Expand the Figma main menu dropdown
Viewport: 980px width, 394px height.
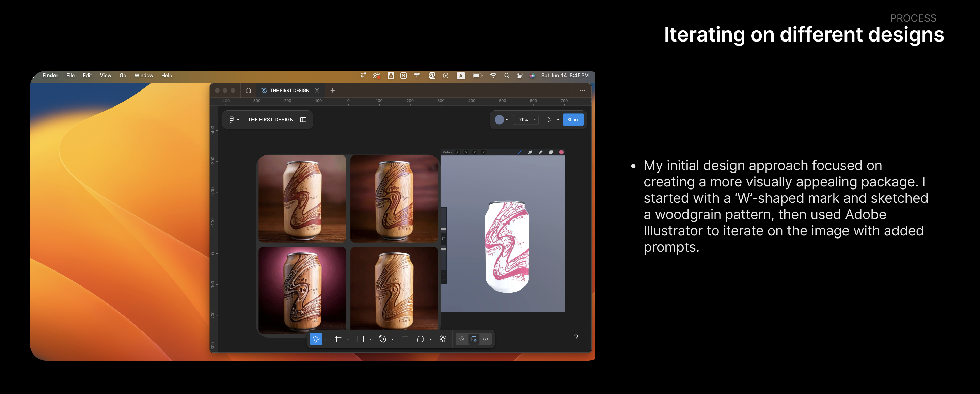(234, 120)
